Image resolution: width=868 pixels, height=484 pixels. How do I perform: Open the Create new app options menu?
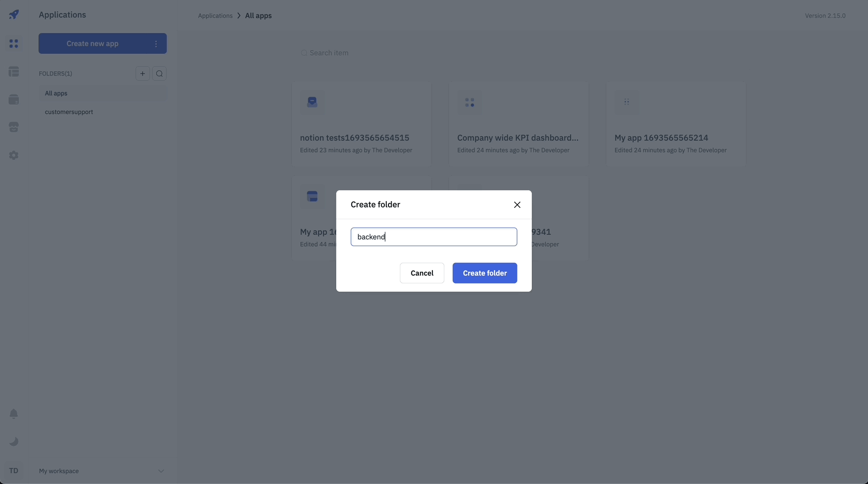coord(156,44)
